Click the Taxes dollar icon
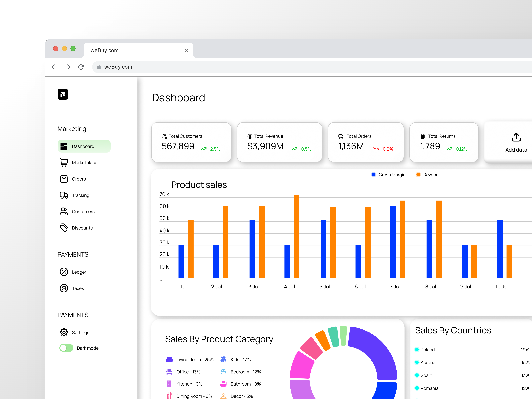The image size is (532, 399). coord(64,288)
